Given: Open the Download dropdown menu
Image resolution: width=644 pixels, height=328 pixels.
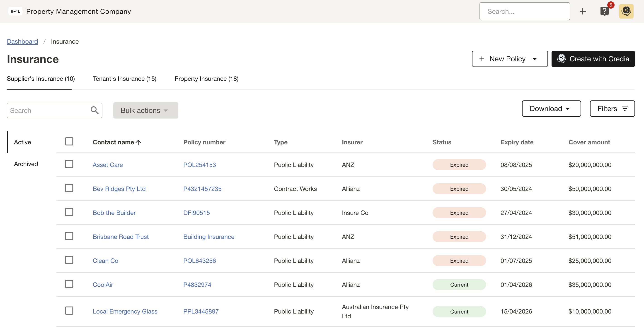Looking at the screenshot, I should tap(551, 109).
